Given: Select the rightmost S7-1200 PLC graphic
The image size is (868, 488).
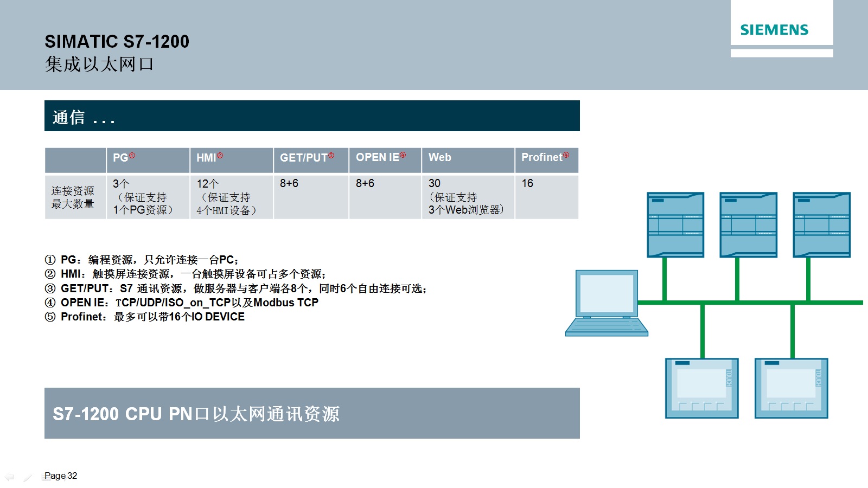Looking at the screenshot, I should (821, 224).
